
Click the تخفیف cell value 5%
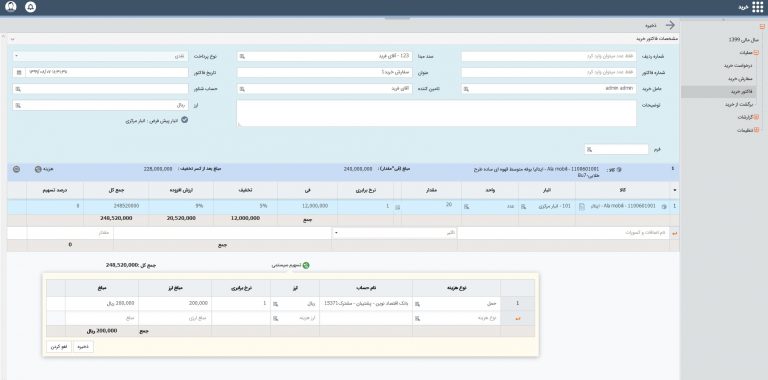[x=245, y=207]
